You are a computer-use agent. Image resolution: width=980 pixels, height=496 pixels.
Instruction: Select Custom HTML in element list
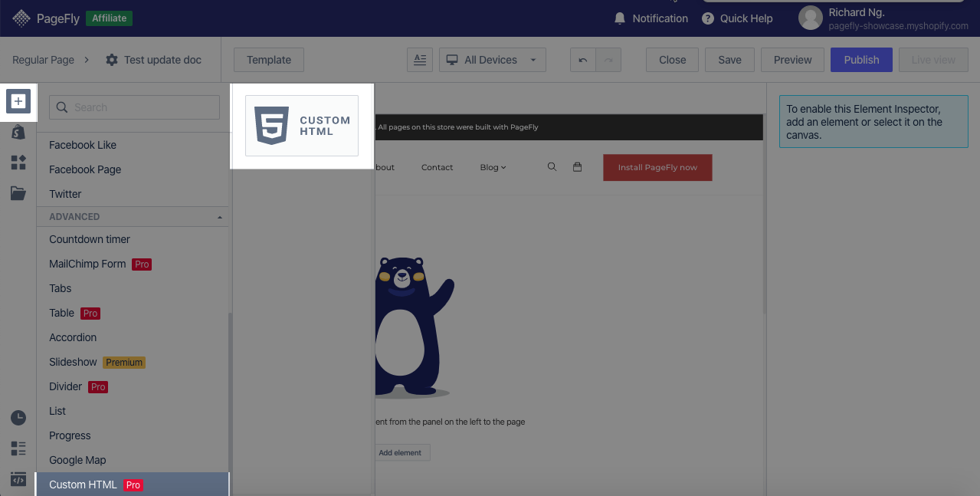click(x=133, y=485)
